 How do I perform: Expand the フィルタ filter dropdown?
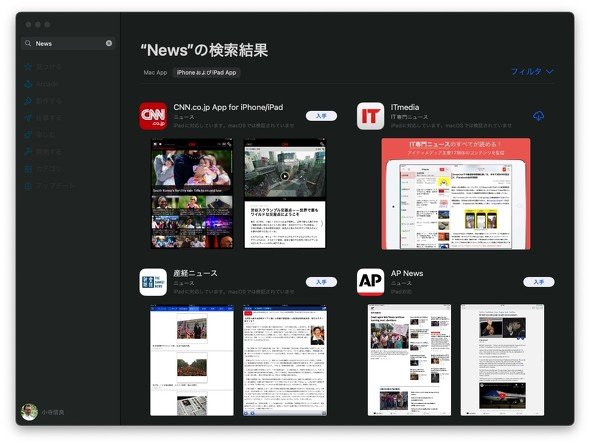point(532,71)
